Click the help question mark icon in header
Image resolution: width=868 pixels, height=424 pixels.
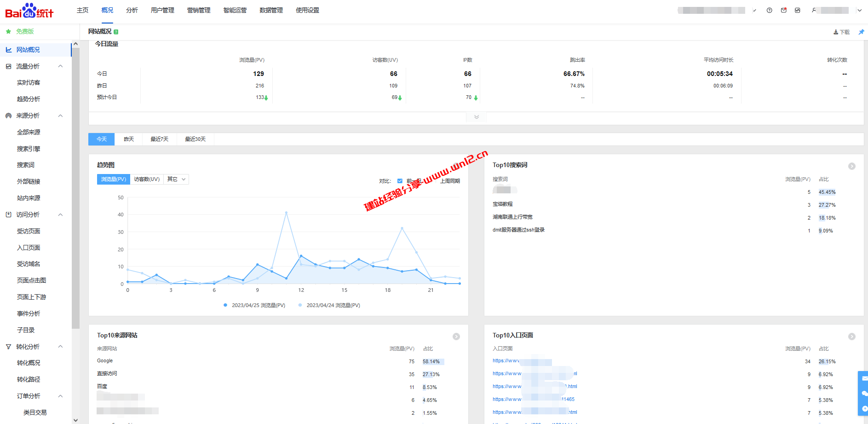click(769, 10)
